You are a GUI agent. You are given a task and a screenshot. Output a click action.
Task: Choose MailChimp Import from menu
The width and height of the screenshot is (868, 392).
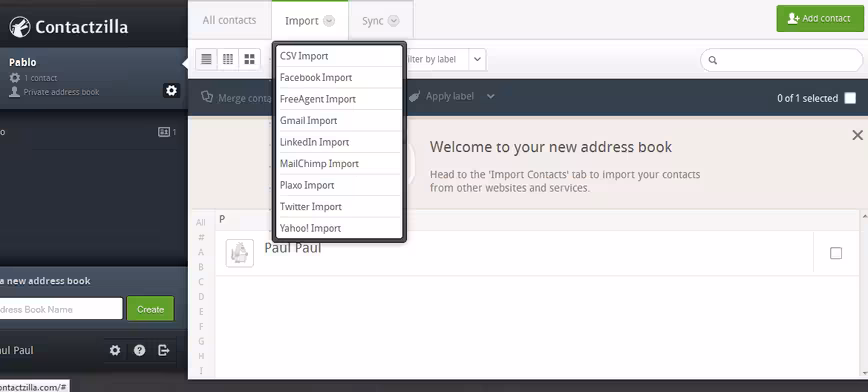point(339,164)
